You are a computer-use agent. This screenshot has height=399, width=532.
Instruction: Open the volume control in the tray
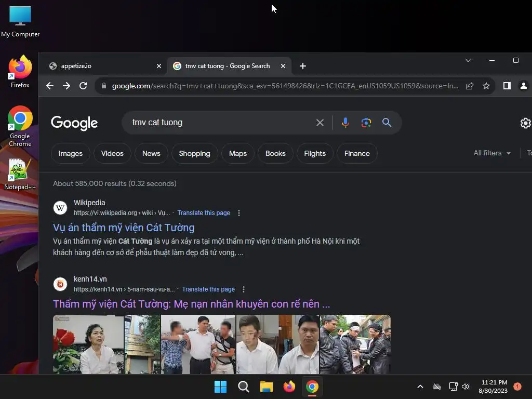(x=465, y=387)
